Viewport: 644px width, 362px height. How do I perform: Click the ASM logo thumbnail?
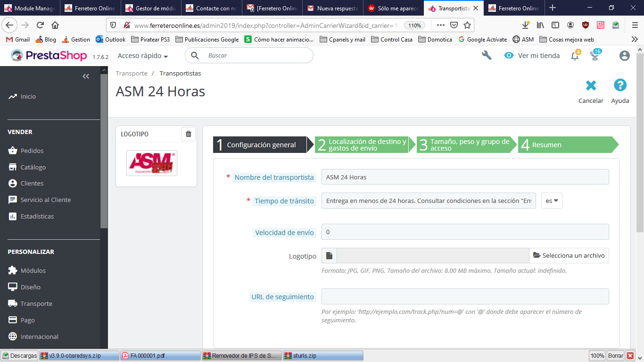[x=152, y=163]
